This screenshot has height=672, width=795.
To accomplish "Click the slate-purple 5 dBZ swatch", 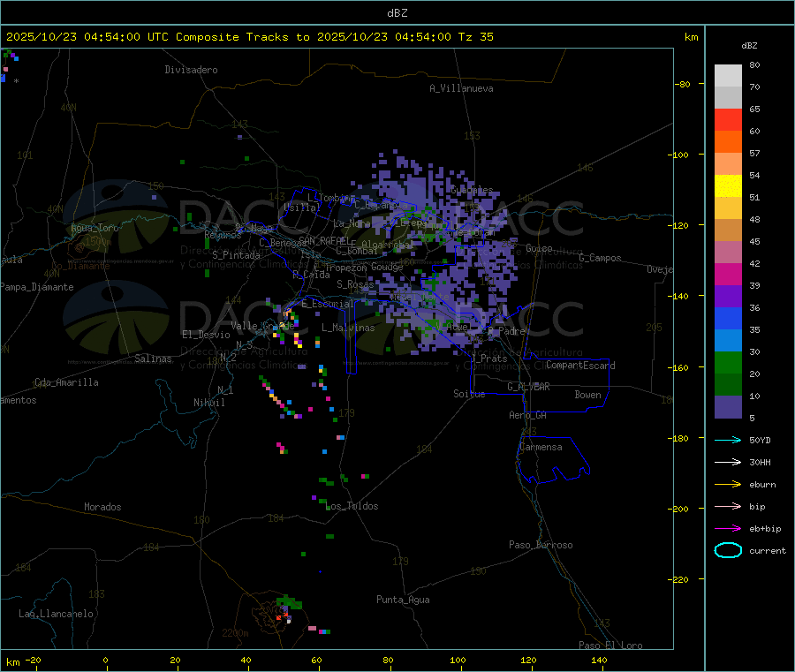I will [728, 407].
